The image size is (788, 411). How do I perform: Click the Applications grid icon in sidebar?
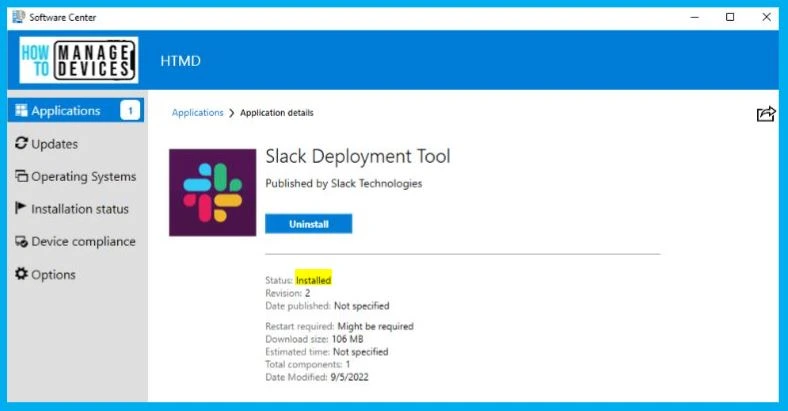point(21,111)
